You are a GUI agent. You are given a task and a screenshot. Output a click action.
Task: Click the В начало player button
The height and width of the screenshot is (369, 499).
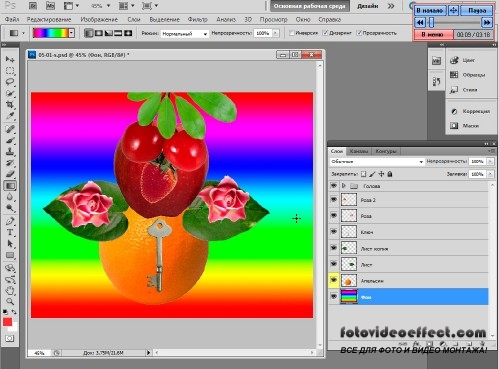coord(430,10)
